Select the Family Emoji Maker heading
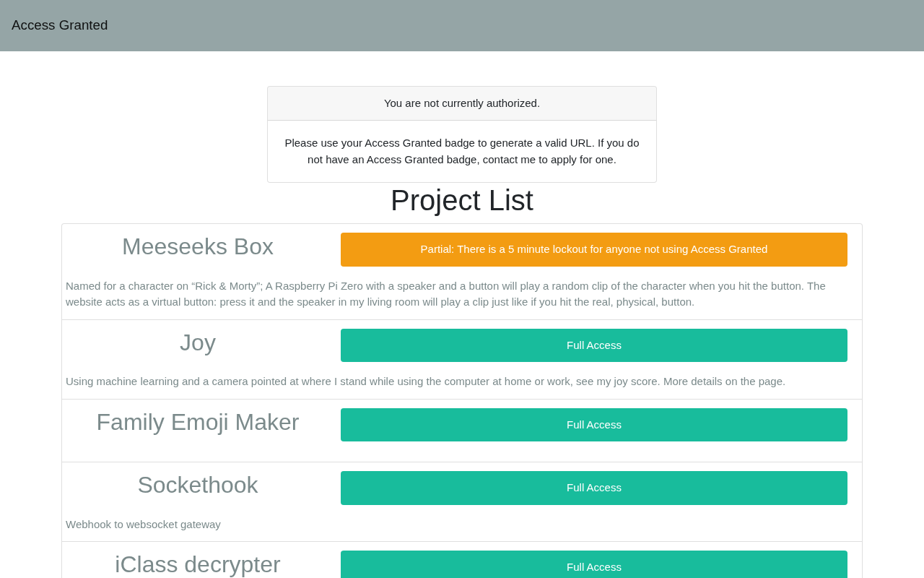Image resolution: width=924 pixels, height=578 pixels. click(197, 422)
